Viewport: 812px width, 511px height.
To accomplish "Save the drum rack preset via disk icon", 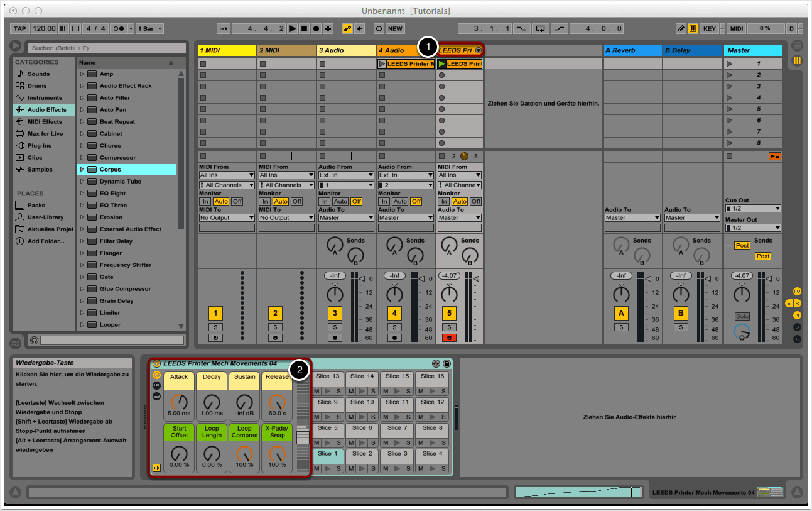I will click(x=447, y=364).
